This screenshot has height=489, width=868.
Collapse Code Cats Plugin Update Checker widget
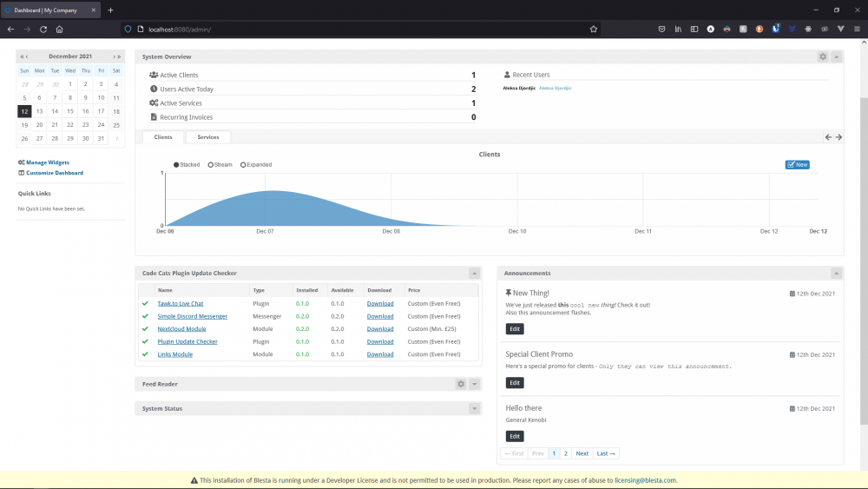475,273
